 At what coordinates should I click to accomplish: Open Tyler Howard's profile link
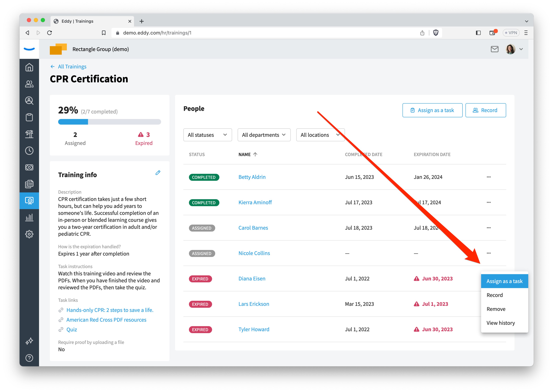coord(254,329)
